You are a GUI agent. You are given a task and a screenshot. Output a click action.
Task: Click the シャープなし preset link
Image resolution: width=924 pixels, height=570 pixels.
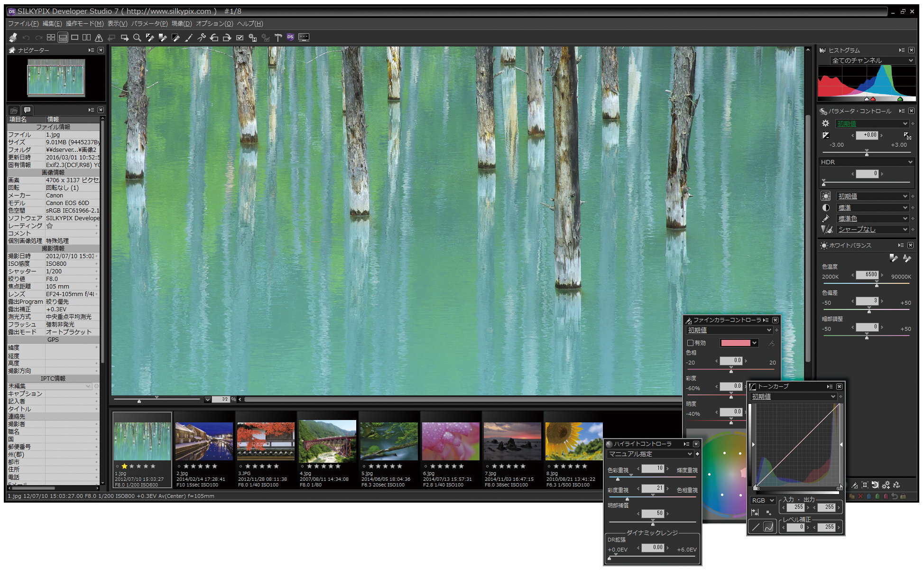click(x=857, y=229)
